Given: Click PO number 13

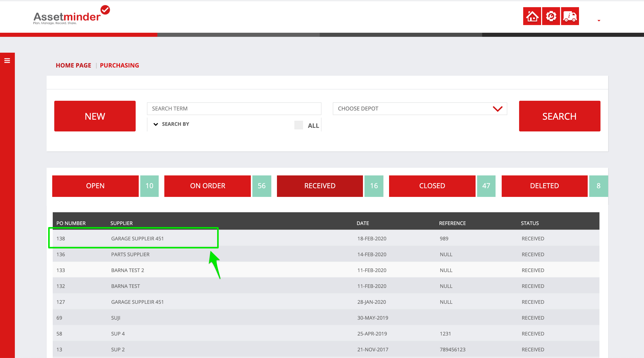Looking at the screenshot, I should pyautogui.click(x=59, y=350).
